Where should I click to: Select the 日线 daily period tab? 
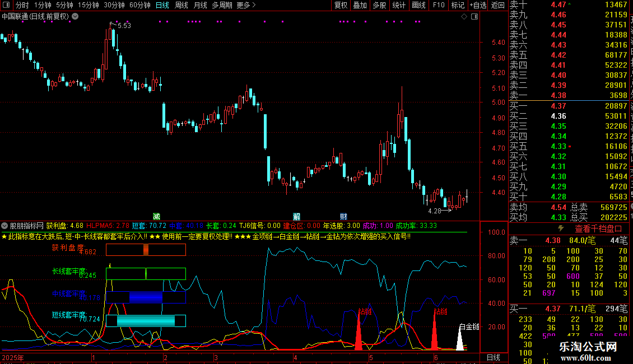[x=162, y=5]
